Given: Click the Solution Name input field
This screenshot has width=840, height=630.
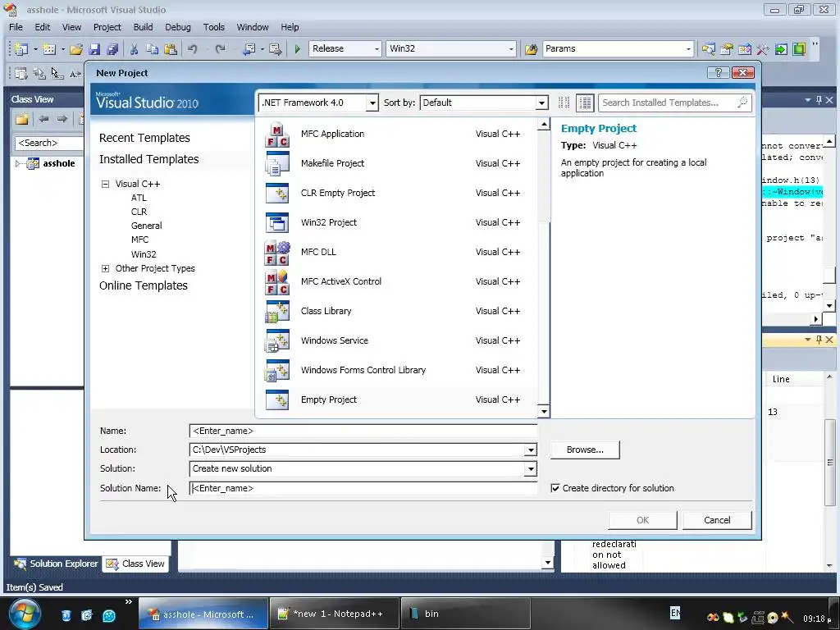Looking at the screenshot, I should [363, 488].
